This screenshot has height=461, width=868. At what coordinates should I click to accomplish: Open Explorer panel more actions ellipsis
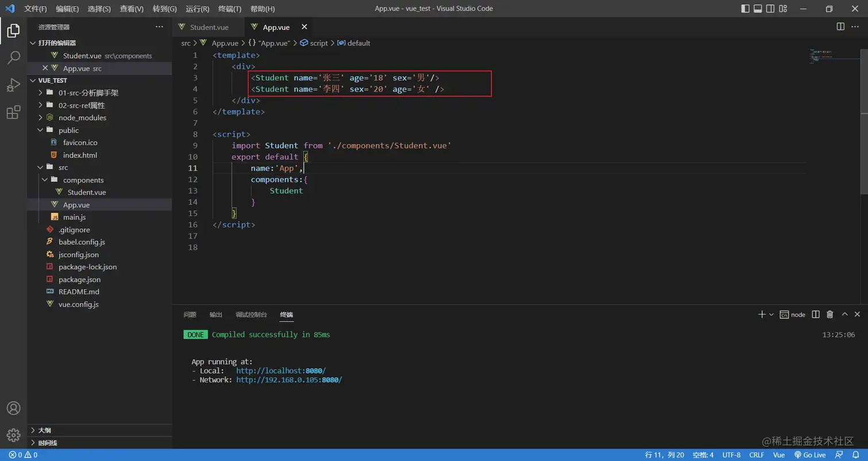[x=159, y=26]
